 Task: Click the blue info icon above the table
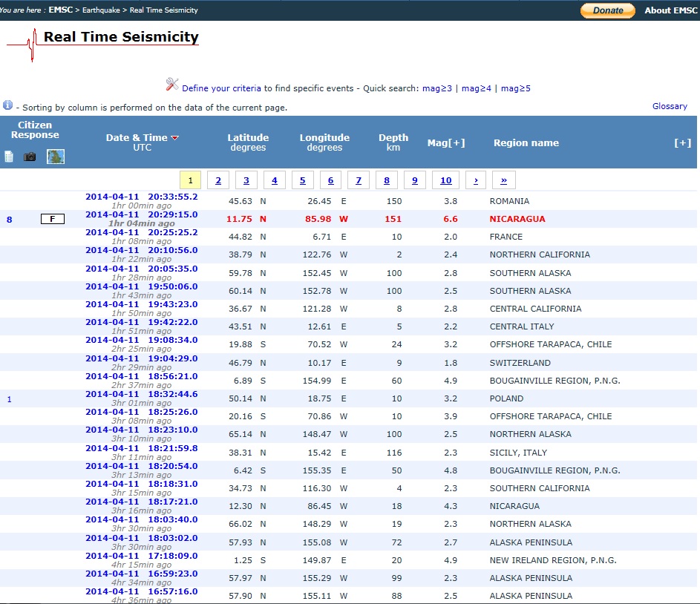pyautogui.click(x=7, y=105)
